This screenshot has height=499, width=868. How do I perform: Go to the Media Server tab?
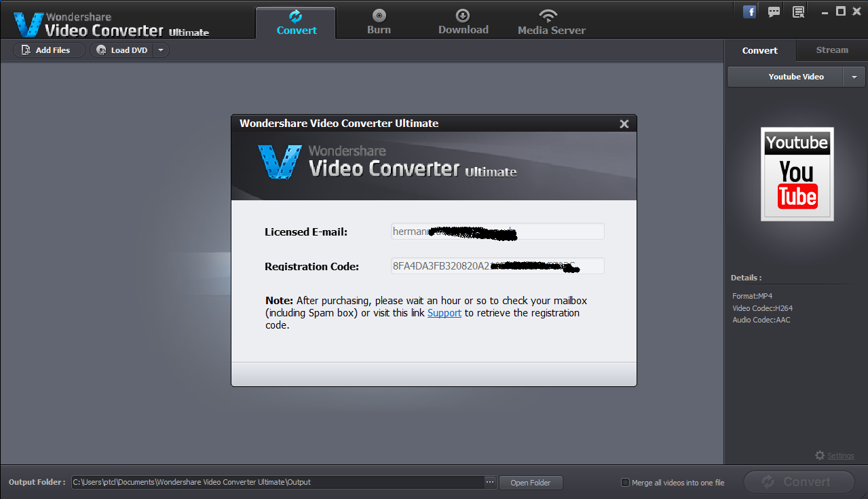point(551,22)
